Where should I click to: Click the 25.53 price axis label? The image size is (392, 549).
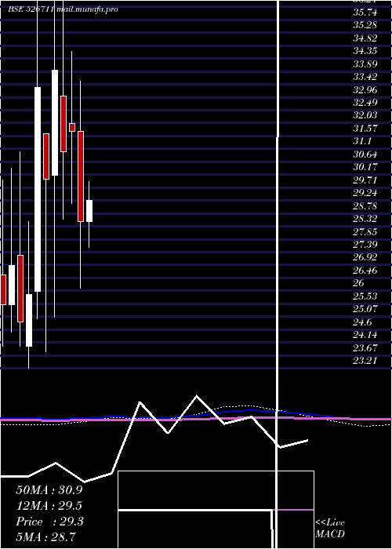tap(365, 296)
